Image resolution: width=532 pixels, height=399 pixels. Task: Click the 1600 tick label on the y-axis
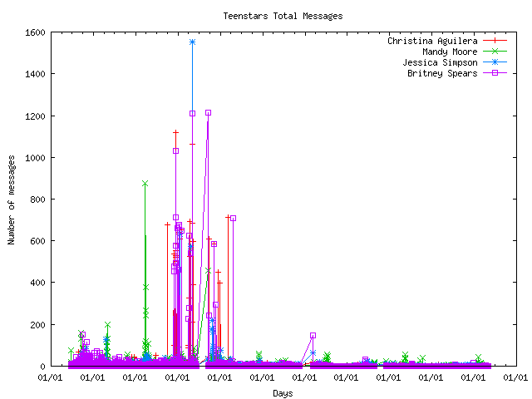click(x=35, y=32)
